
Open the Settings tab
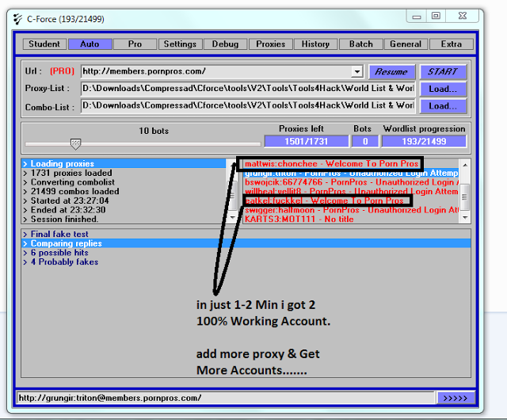tap(180, 44)
